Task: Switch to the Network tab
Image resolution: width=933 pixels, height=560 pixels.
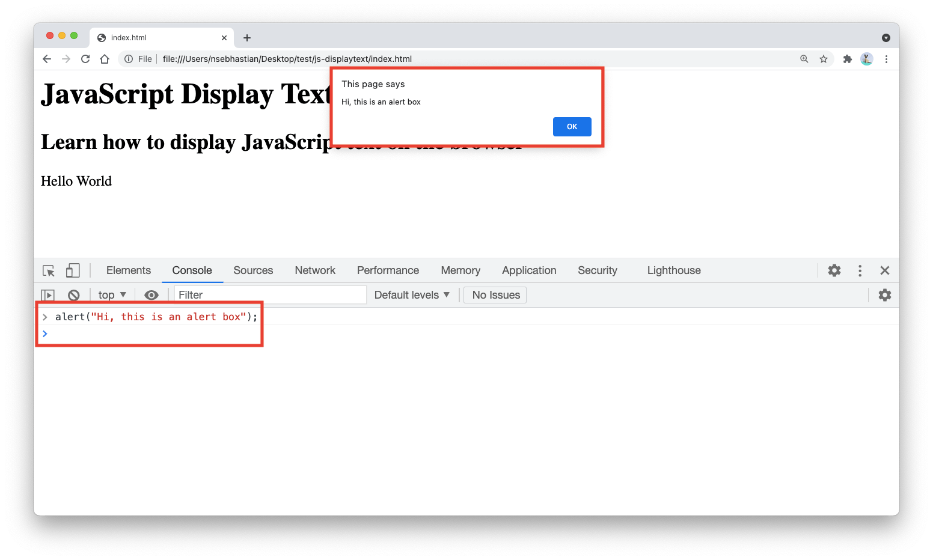Action: tap(315, 270)
